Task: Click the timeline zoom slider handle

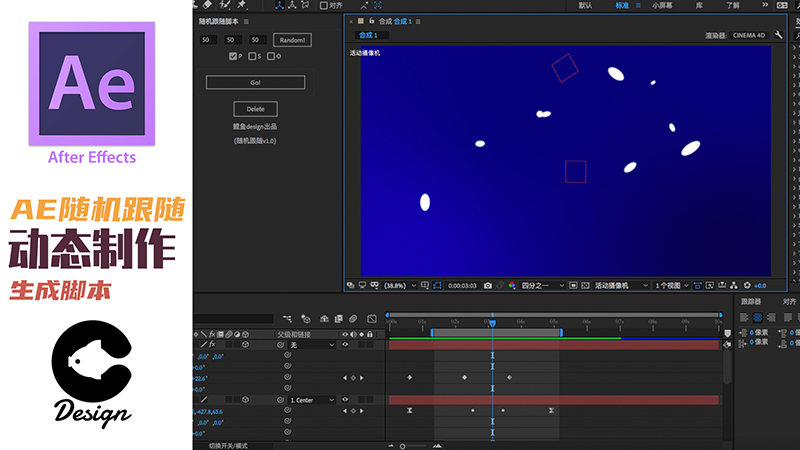Action: 402,445
